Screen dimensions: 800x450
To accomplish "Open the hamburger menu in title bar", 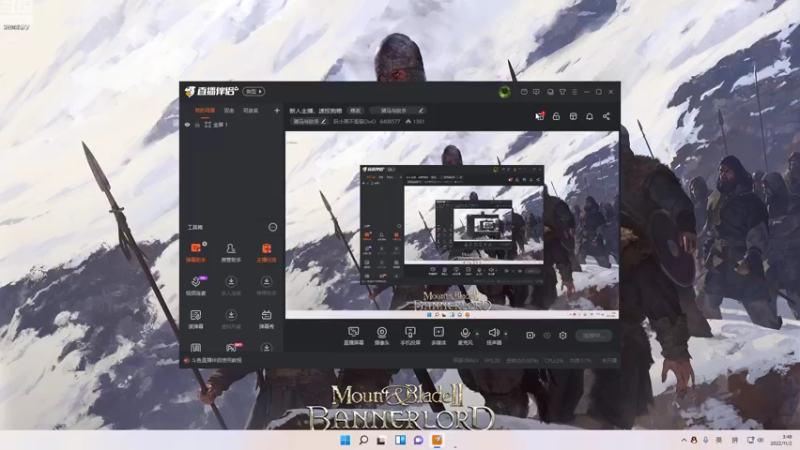I will [x=574, y=92].
